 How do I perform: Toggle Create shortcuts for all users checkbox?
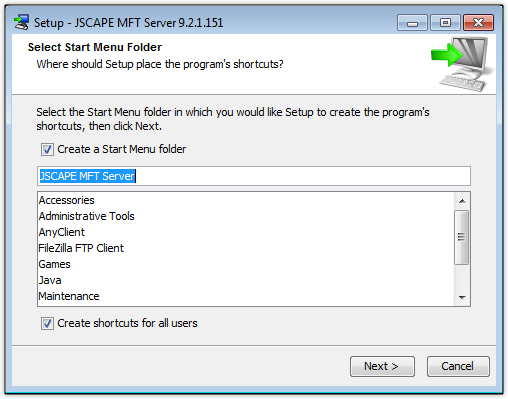point(47,323)
